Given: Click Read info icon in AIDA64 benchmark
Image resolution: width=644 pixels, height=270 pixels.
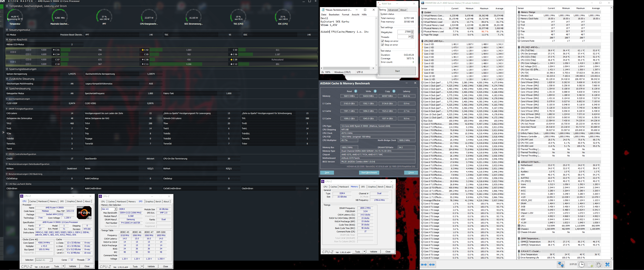Looking at the screenshot, I should [x=356, y=91].
